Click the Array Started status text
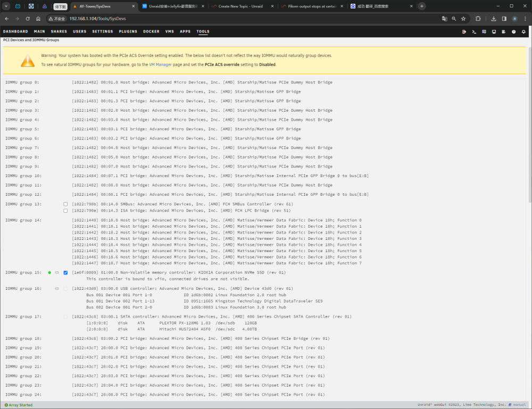Screen dimensions: 532x409 click(19, 405)
